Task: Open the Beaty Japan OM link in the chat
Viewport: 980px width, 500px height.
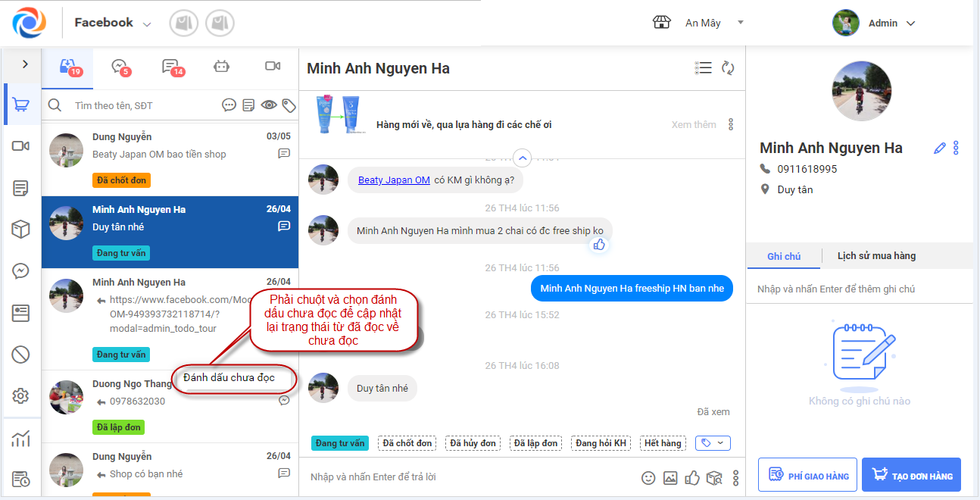Action: pyautogui.click(x=394, y=180)
